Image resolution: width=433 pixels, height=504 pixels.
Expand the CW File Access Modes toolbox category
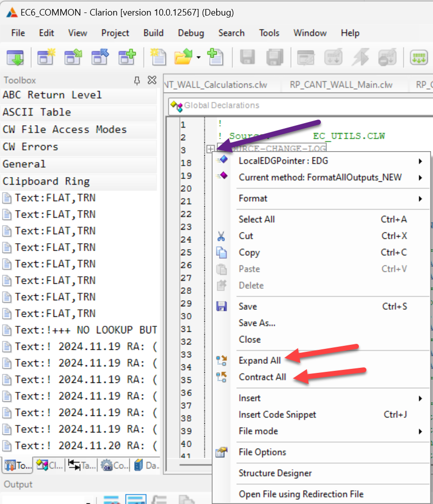pyautogui.click(x=65, y=130)
